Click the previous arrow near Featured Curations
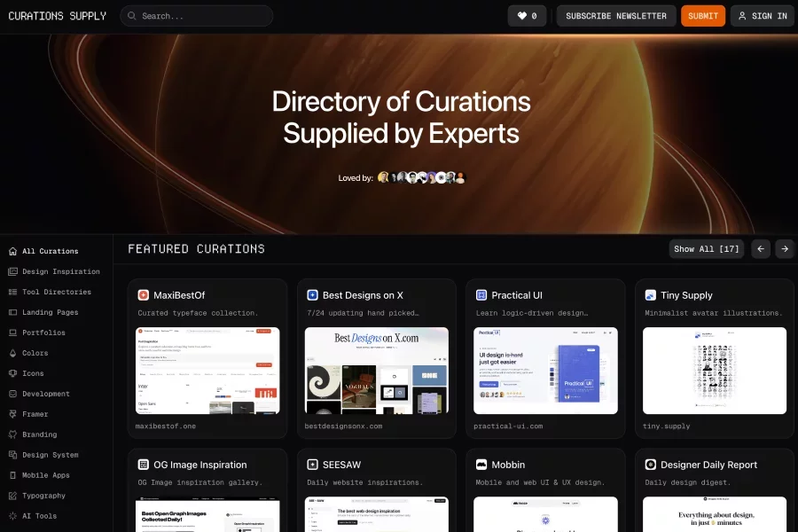Image resolution: width=798 pixels, height=532 pixels. (760, 249)
